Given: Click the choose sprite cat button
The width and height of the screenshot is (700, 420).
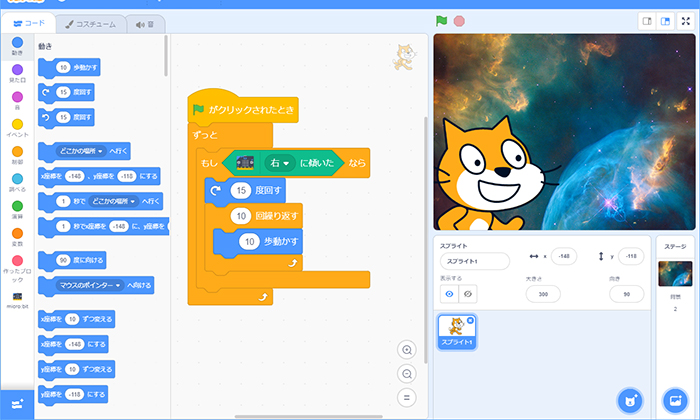Looking at the screenshot, I should (628, 399).
